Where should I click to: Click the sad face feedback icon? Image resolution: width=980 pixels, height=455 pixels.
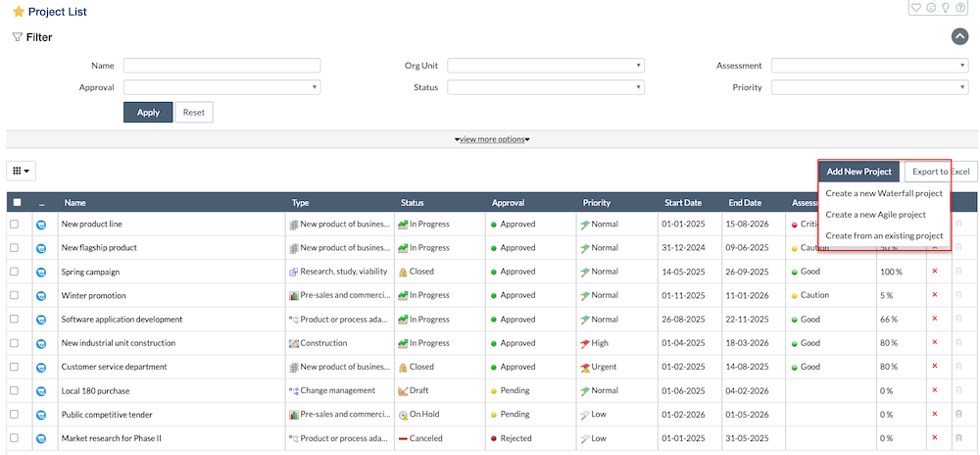coord(931,8)
